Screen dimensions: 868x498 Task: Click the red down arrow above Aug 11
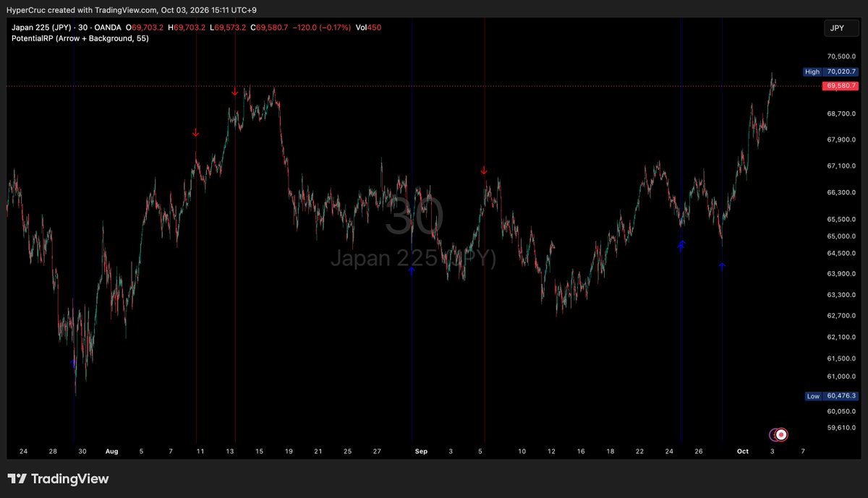click(x=195, y=133)
